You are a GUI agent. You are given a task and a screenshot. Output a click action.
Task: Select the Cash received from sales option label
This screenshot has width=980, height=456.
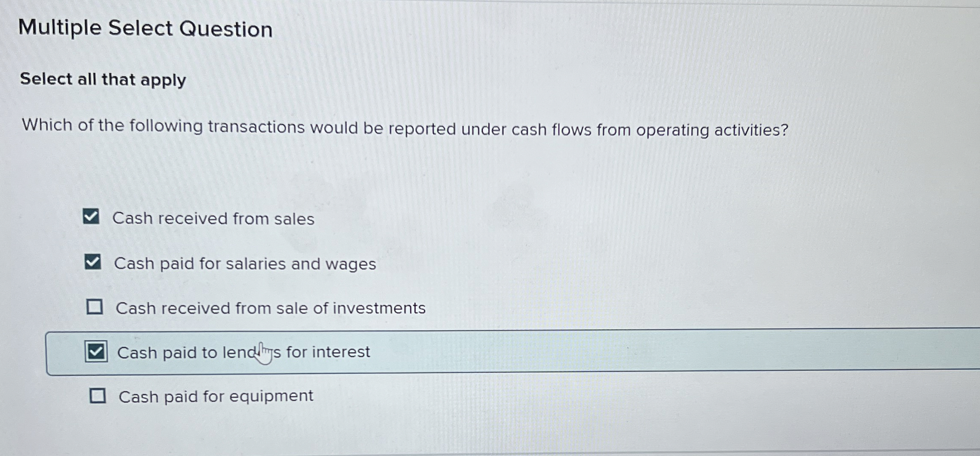point(213,219)
